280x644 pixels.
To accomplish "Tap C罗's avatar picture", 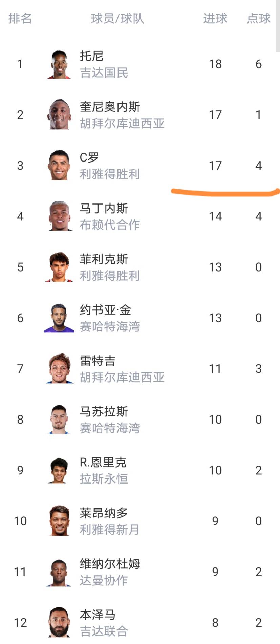I will click(59, 166).
